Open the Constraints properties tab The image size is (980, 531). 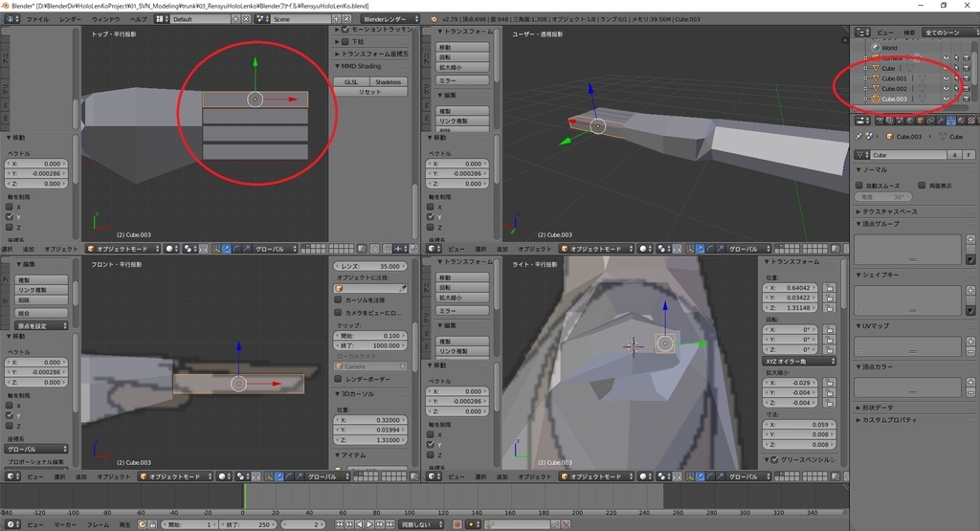pyautogui.click(x=930, y=121)
